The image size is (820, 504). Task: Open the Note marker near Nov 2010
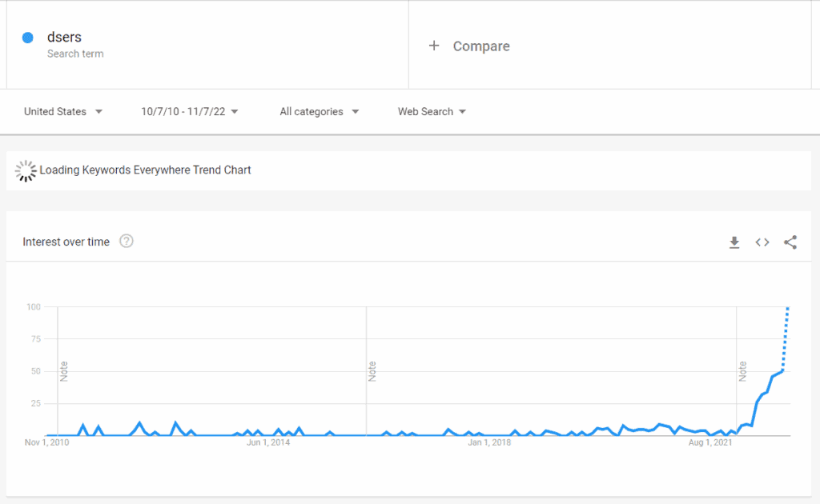pyautogui.click(x=64, y=371)
